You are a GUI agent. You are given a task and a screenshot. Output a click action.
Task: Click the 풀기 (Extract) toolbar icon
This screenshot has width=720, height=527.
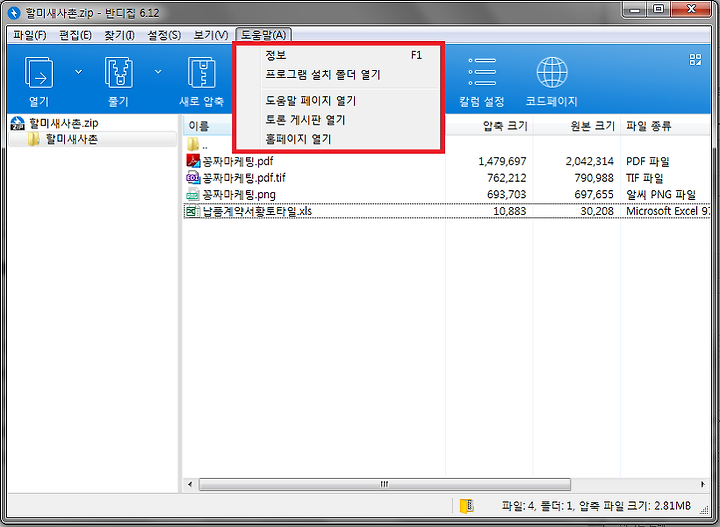[118, 72]
